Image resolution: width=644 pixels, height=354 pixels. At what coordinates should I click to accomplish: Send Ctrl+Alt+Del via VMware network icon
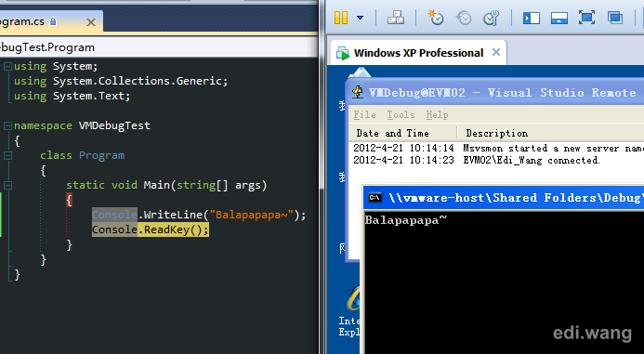(396, 18)
